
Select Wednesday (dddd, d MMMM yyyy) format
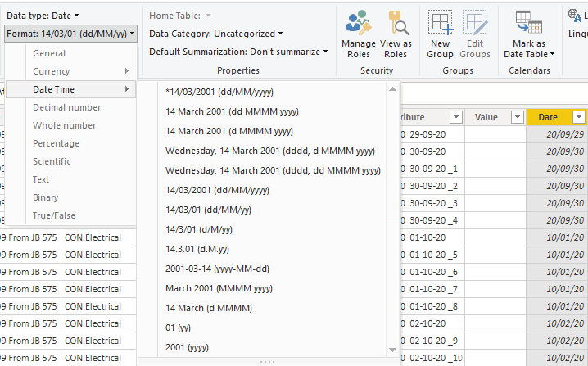262,151
